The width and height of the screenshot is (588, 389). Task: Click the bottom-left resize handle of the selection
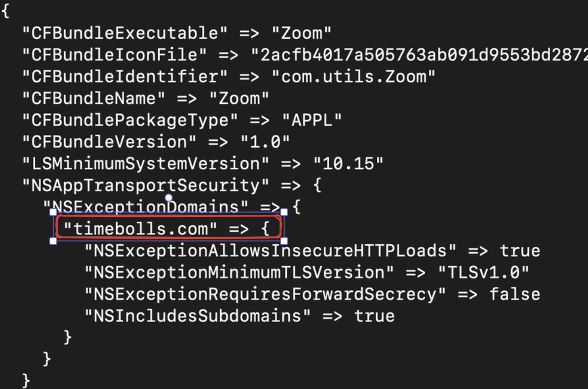click(x=53, y=241)
